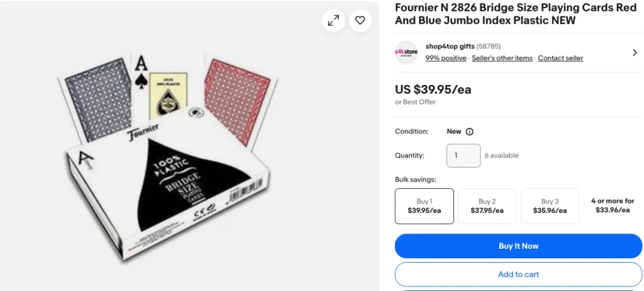This screenshot has width=644, height=291.
Task: Show condition info for New
Action: point(469,132)
